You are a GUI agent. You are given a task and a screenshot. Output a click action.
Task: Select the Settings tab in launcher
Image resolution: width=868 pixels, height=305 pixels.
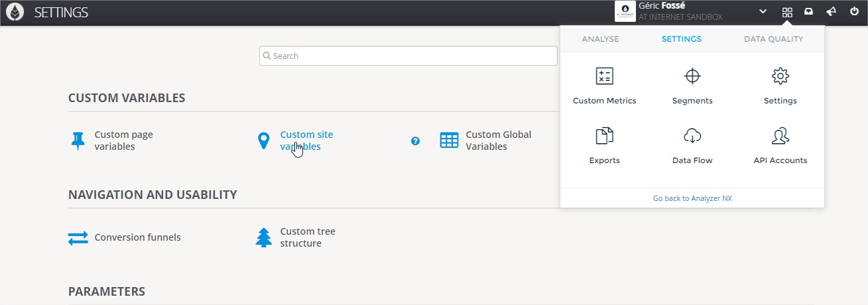[x=681, y=39]
